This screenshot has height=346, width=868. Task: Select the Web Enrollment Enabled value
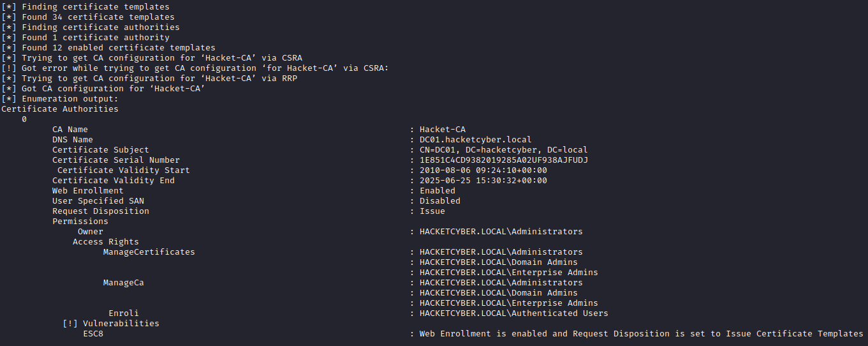click(x=438, y=191)
